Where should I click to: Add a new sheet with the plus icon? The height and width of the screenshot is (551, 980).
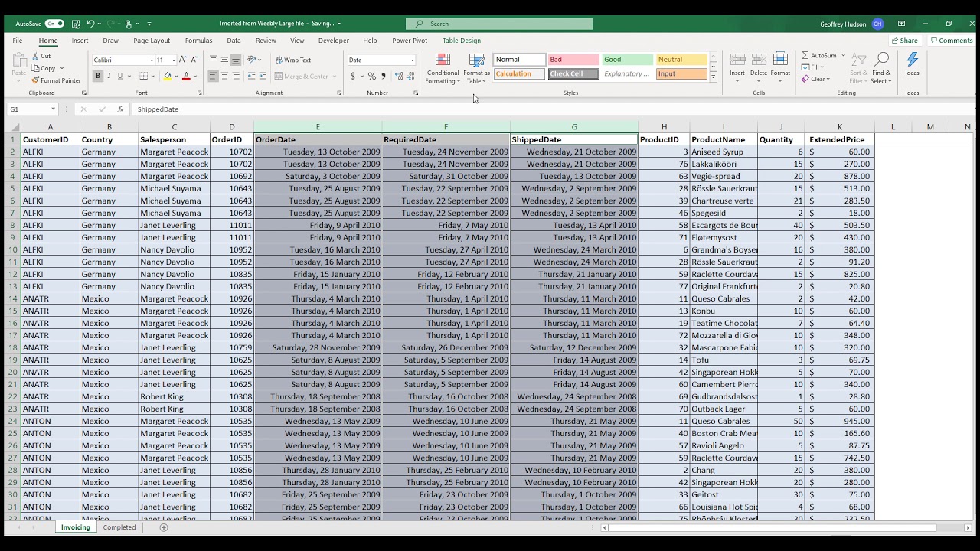point(163,527)
